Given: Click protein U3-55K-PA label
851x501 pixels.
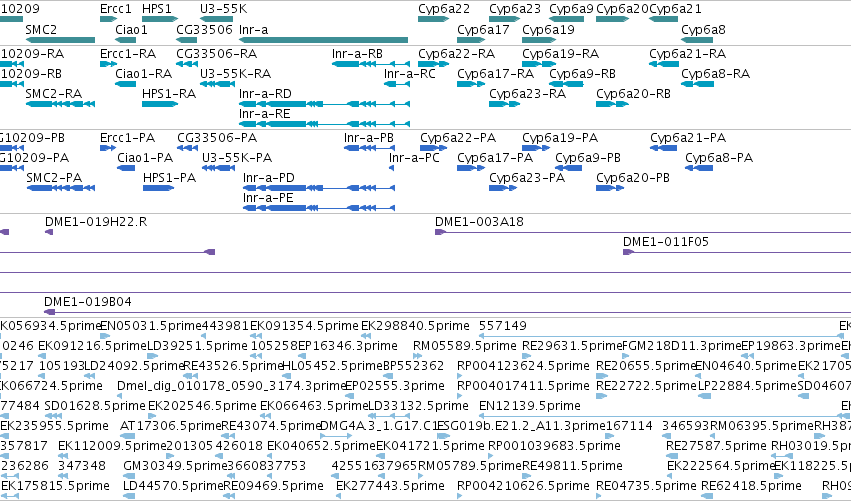Looking at the screenshot, I should 237,157.
